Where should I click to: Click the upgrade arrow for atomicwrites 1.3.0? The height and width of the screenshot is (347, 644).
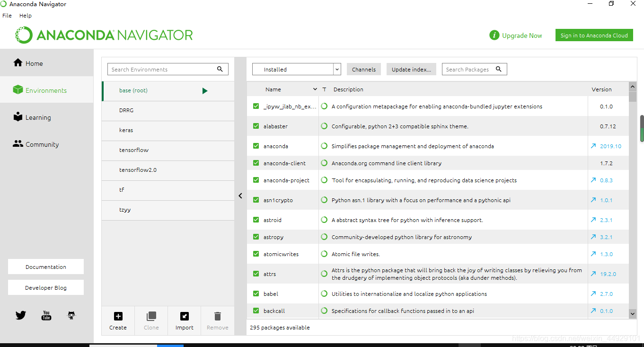(593, 254)
